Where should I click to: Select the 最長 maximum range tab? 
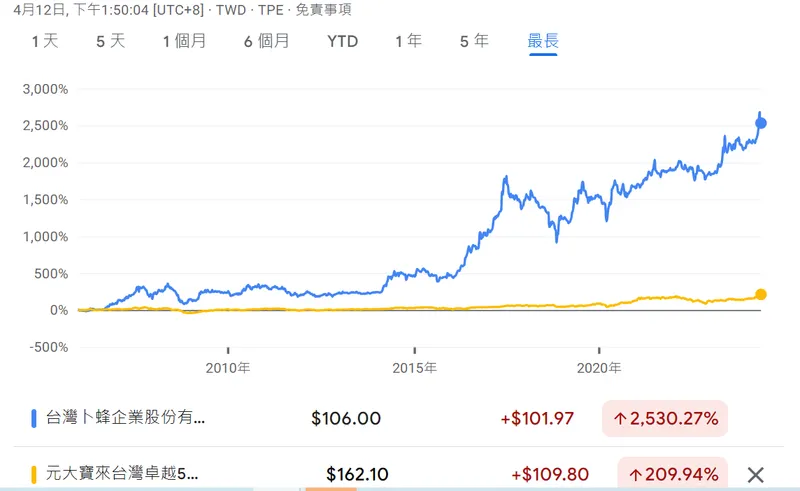point(543,41)
